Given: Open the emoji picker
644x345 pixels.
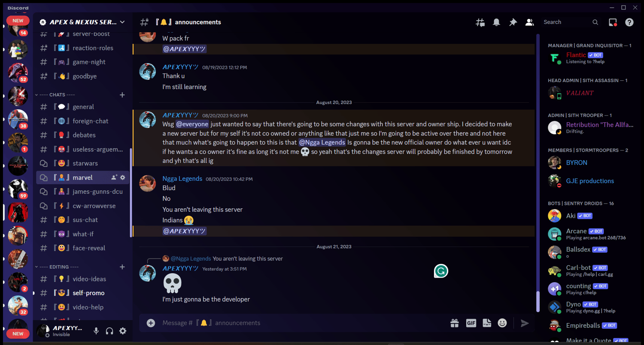Looking at the screenshot, I should tap(502, 323).
